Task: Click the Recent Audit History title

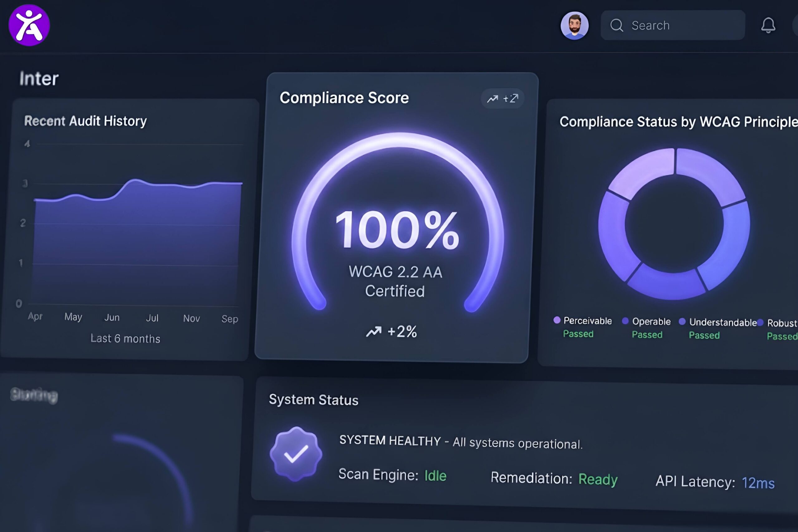Action: click(85, 121)
